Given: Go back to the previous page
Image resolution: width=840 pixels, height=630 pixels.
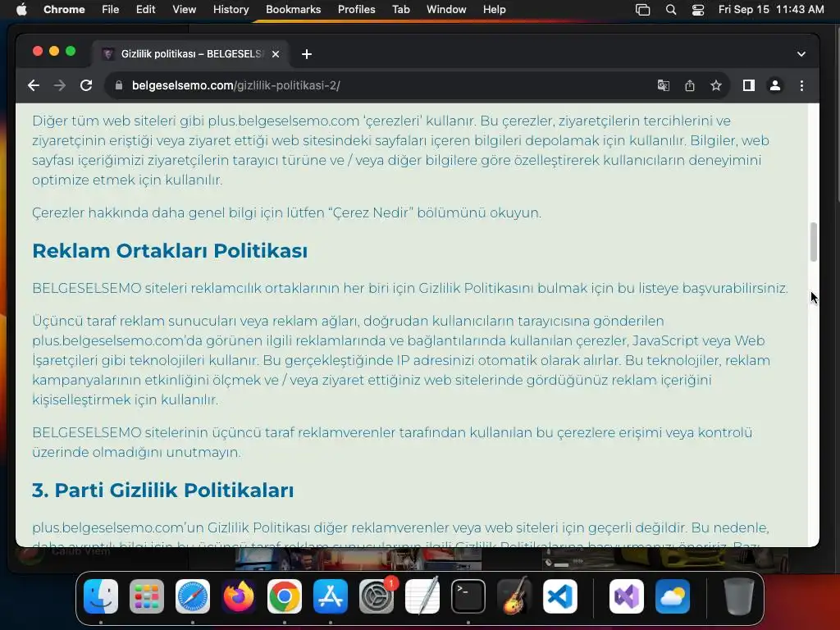Looking at the screenshot, I should [x=34, y=85].
